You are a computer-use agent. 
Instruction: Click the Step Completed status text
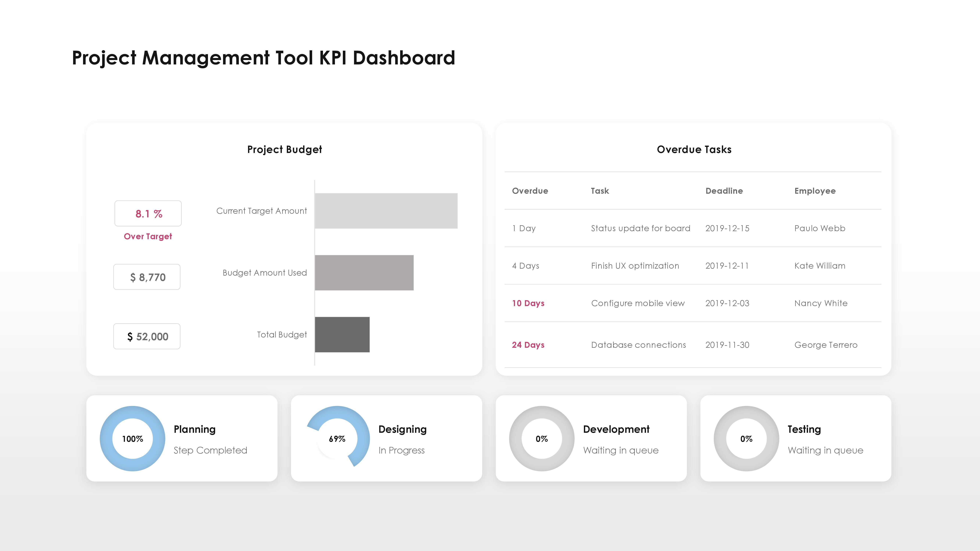click(x=210, y=450)
